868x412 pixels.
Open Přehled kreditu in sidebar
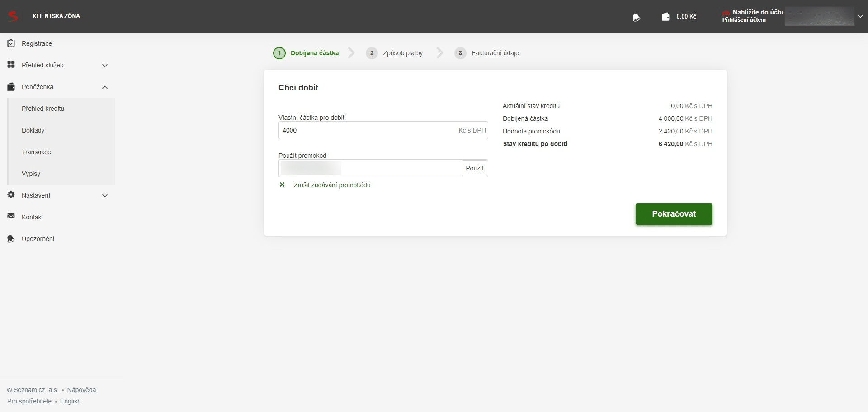coord(43,109)
